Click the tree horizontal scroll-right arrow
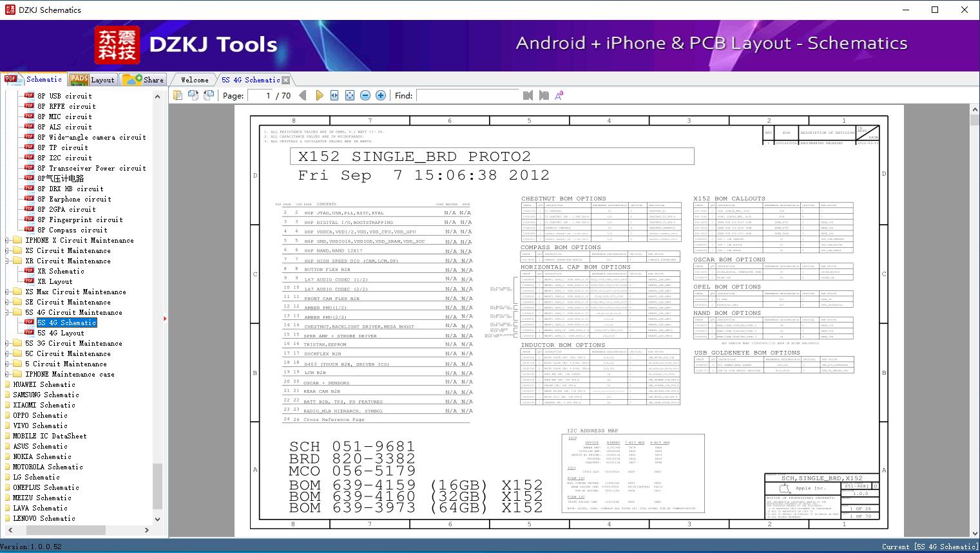The height and width of the screenshot is (553, 980). [x=147, y=530]
